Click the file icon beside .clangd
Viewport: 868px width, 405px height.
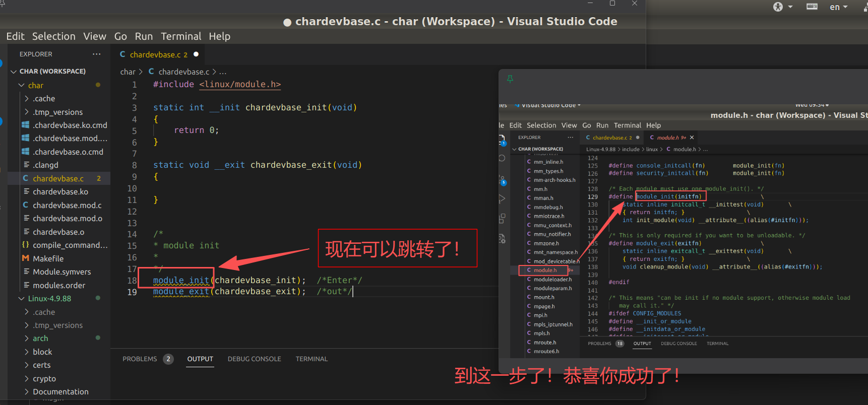26,165
